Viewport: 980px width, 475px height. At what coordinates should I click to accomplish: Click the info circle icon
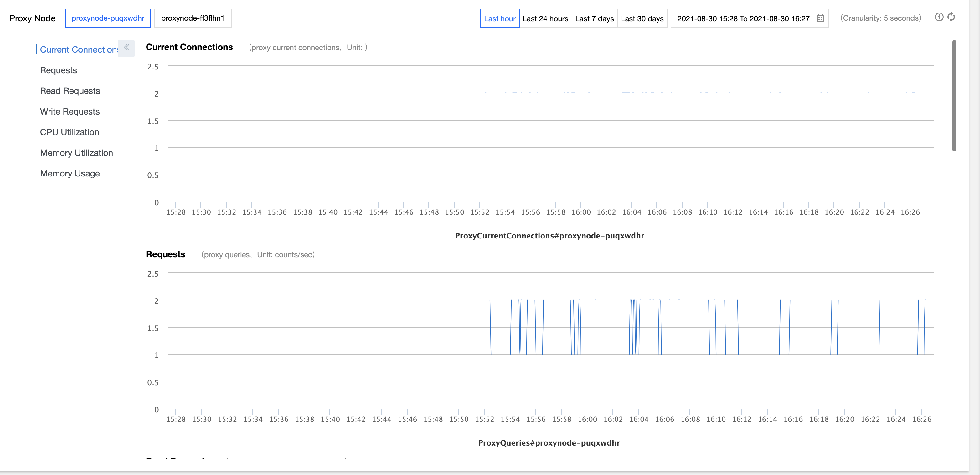939,17
